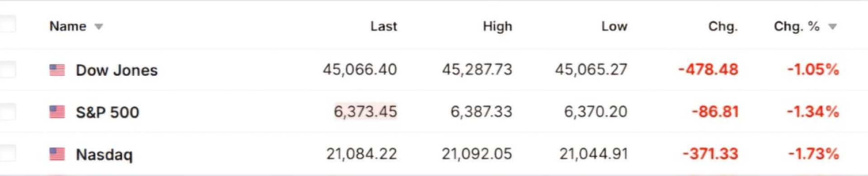Sort table by the High column header
868x176 pixels.
497,26
